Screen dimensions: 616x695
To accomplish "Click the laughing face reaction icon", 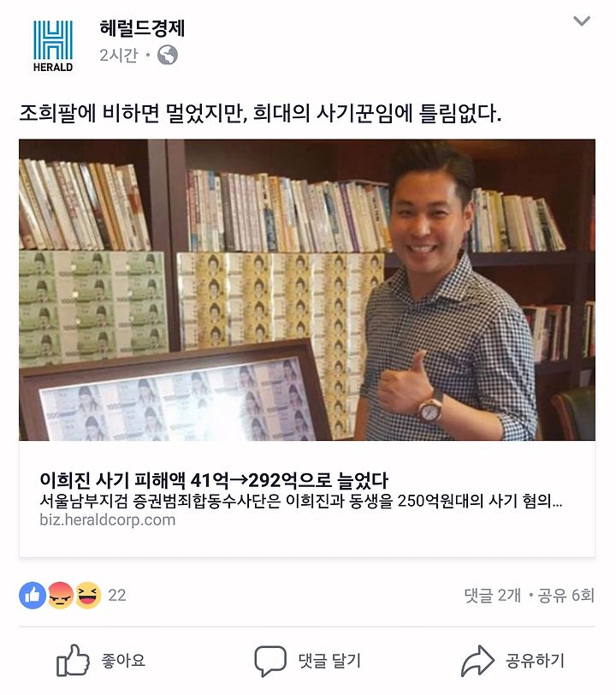I will tap(88, 595).
